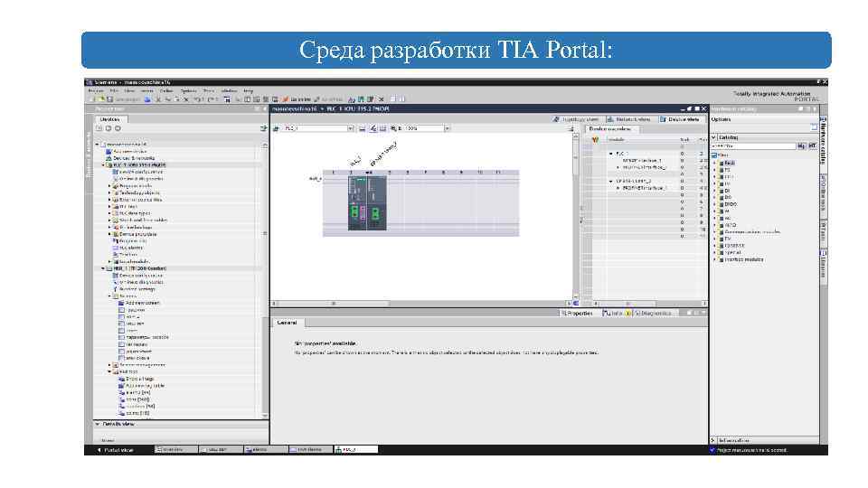Click the Show all tags icon under HMI tags
The height and width of the screenshot is (488, 868).
(121, 379)
